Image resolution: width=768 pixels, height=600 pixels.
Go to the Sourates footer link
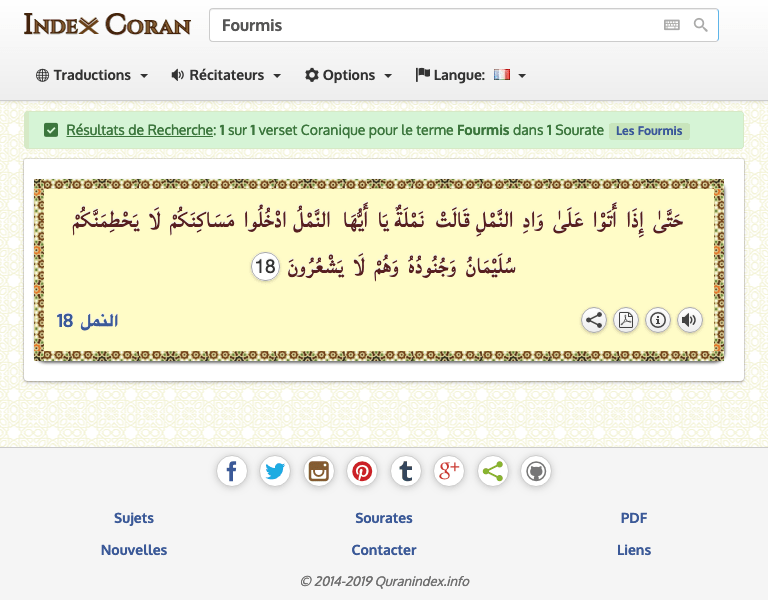[384, 518]
